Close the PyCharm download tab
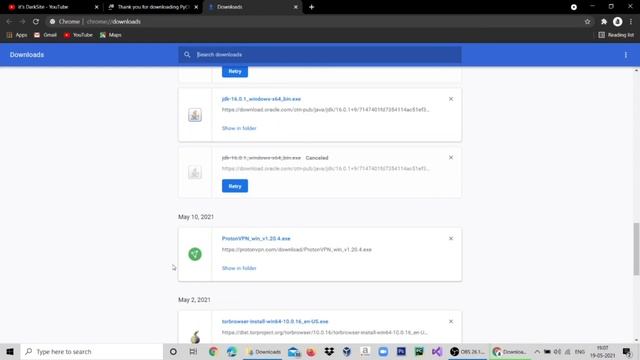This screenshot has height=360, width=640. 196,7
